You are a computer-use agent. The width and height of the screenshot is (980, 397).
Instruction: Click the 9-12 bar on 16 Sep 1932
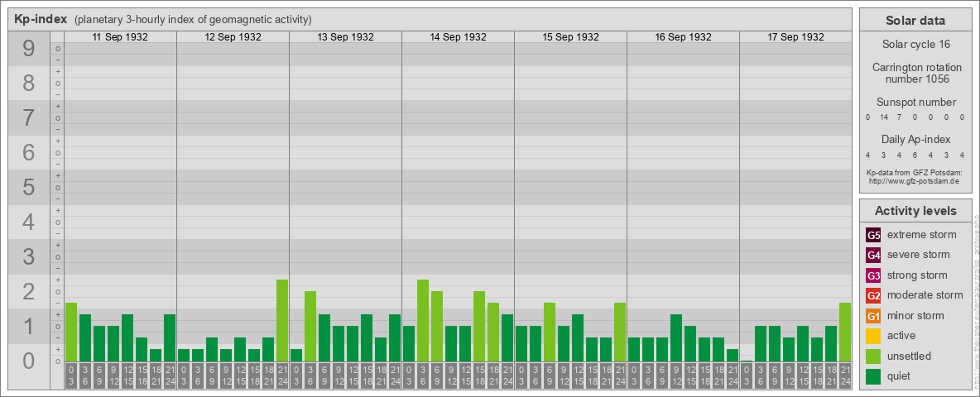[676, 338]
